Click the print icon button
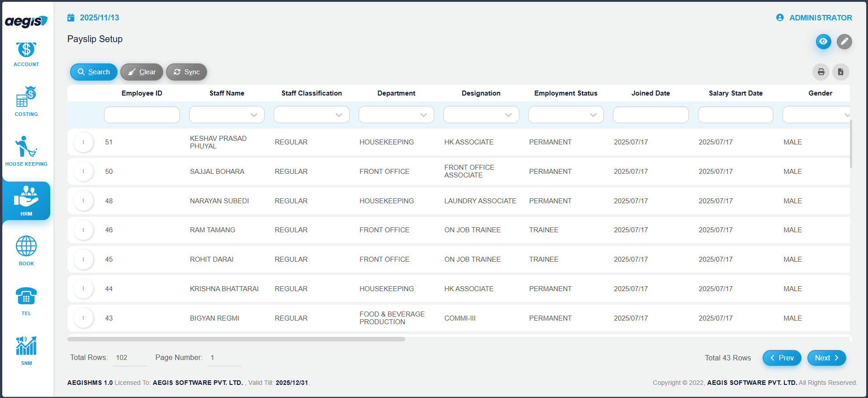This screenshot has height=398, width=868. (821, 72)
